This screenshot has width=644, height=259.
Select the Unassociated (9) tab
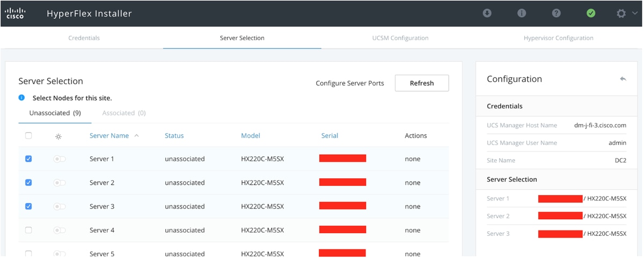(55, 113)
